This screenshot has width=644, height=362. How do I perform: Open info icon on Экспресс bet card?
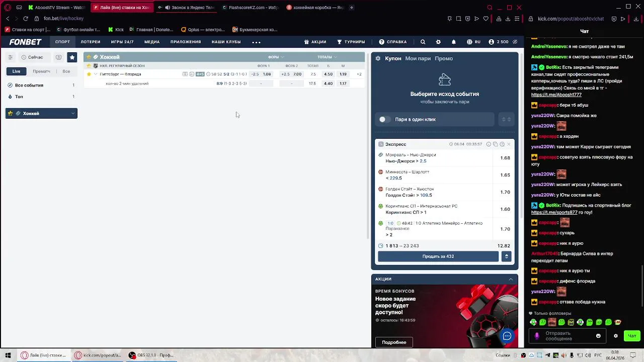(489, 144)
